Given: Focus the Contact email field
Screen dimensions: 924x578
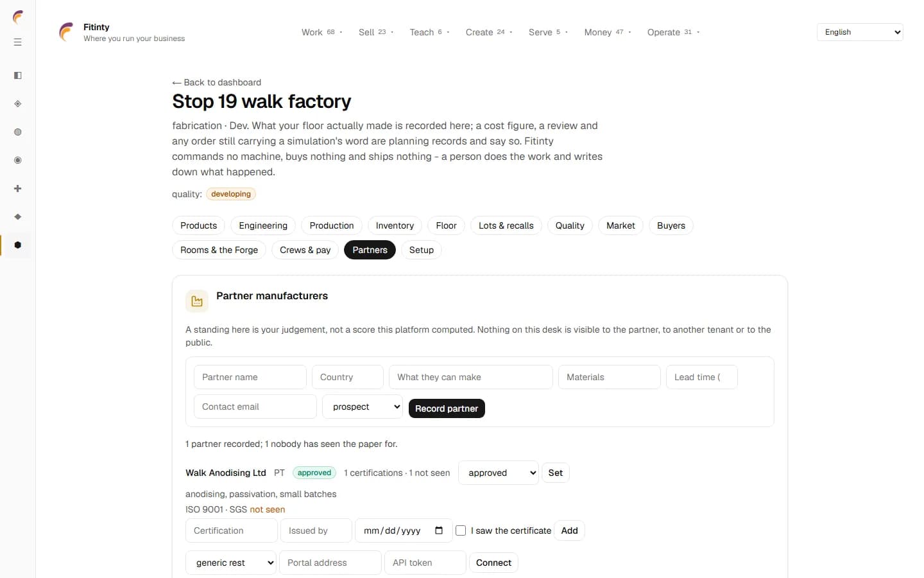Looking at the screenshot, I should click(x=255, y=407).
